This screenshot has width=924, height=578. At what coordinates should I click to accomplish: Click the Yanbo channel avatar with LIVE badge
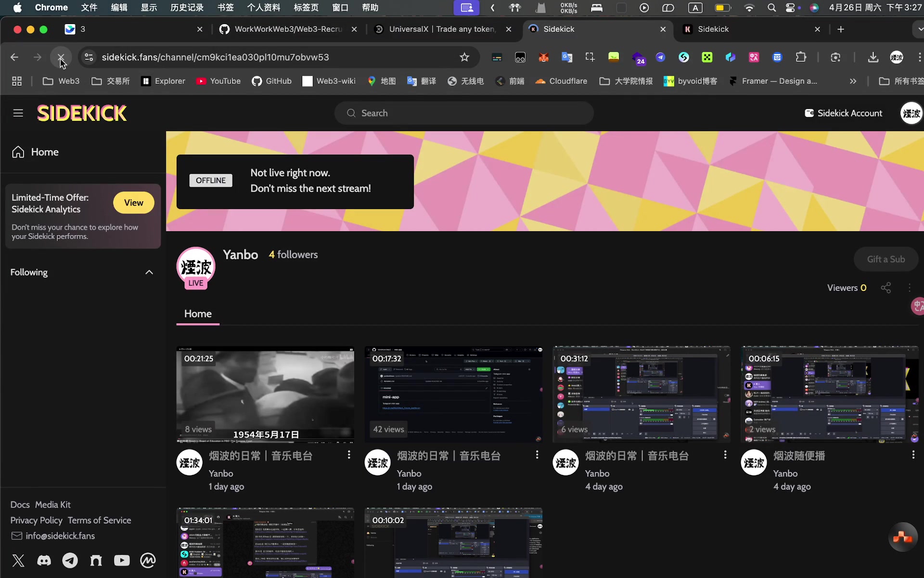tap(196, 268)
